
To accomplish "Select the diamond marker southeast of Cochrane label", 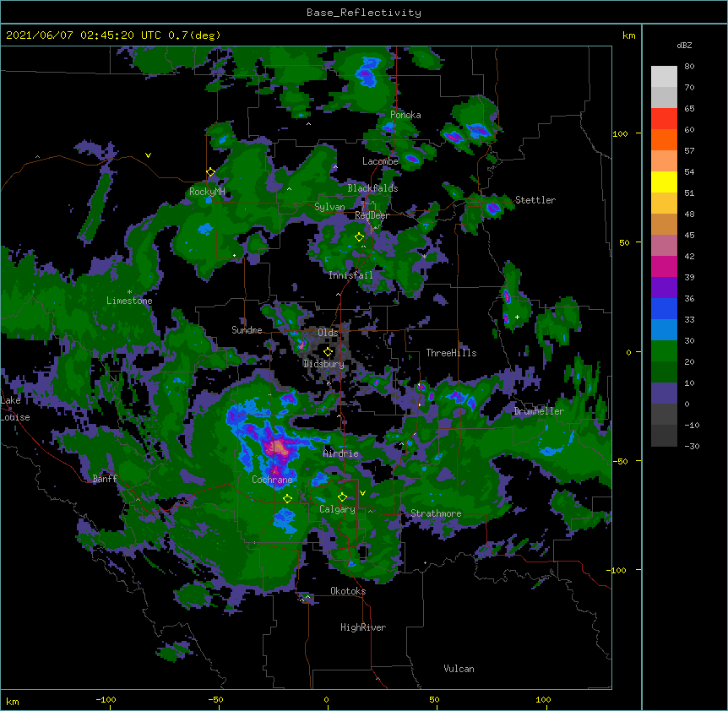I will pos(287,499).
